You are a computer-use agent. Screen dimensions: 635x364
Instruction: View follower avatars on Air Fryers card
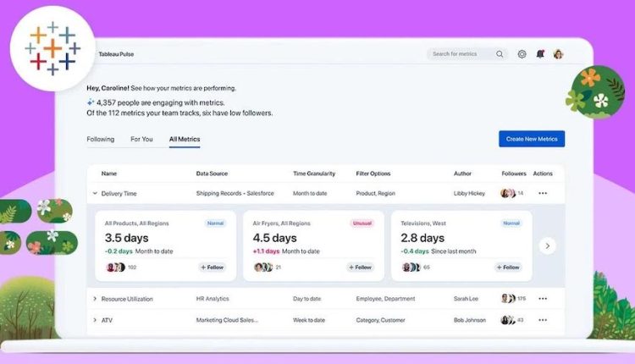(263, 267)
